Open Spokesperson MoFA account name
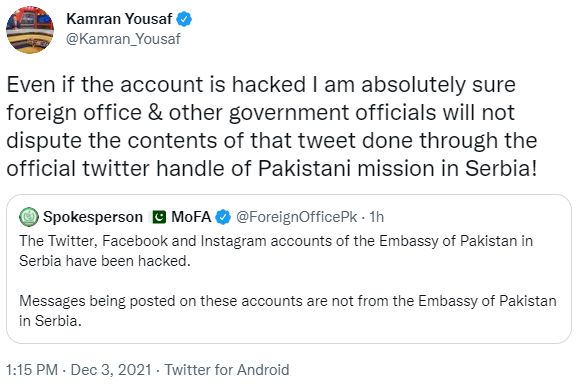Viewport: 578px width, 388px height. click(x=127, y=217)
